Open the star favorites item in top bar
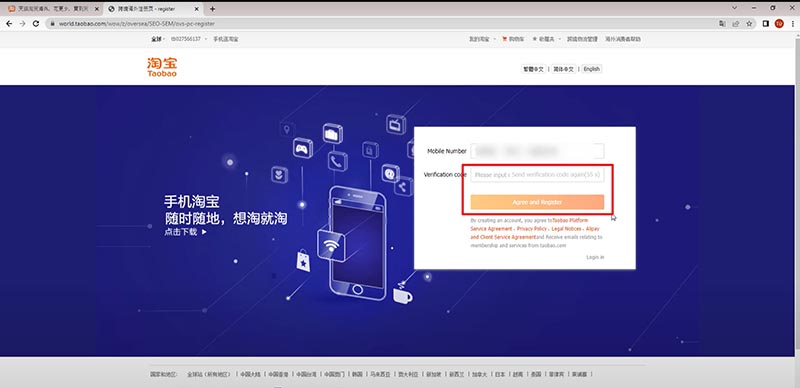The image size is (800, 388). click(543, 39)
